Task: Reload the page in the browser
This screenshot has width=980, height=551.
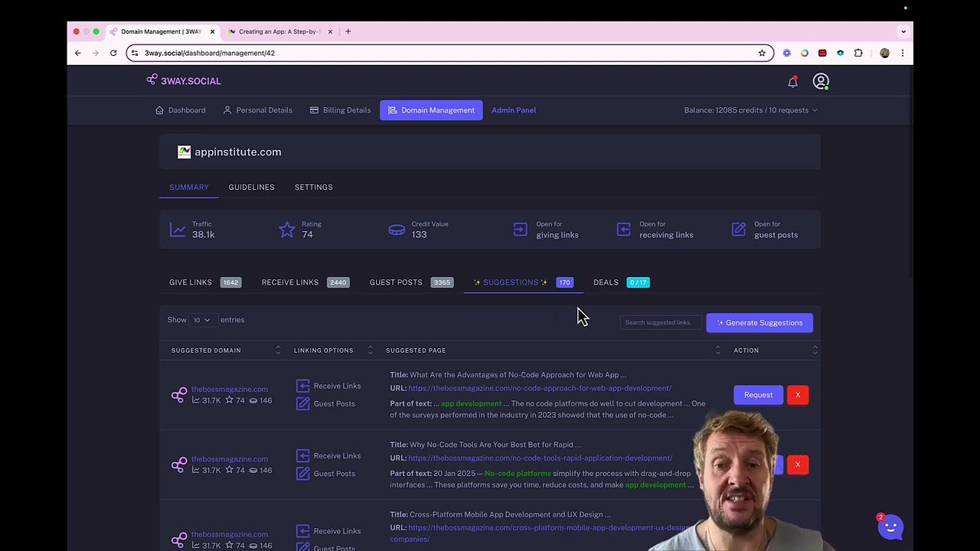Action: point(113,53)
